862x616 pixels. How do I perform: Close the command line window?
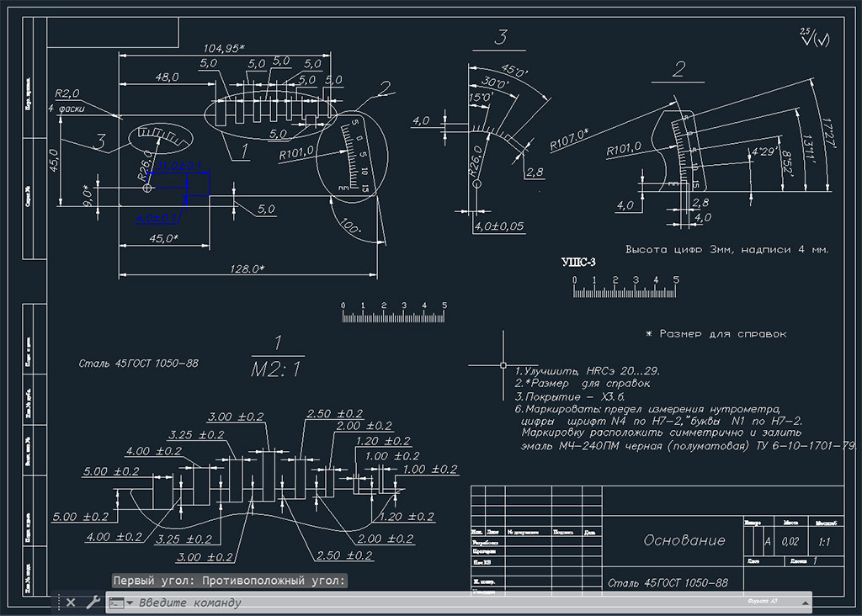(71, 603)
